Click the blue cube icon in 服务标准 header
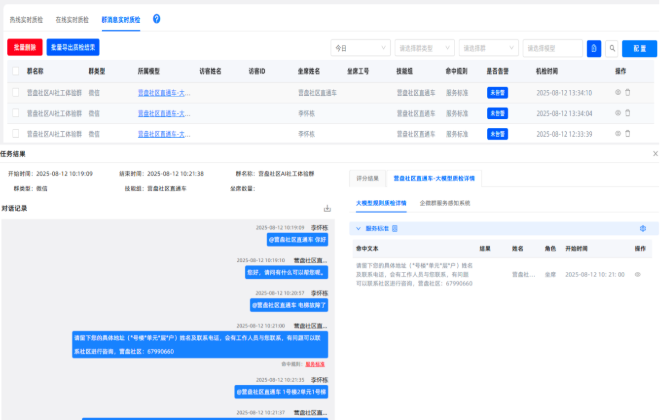Image resolution: width=660 pixels, height=420 pixels. pos(642,229)
